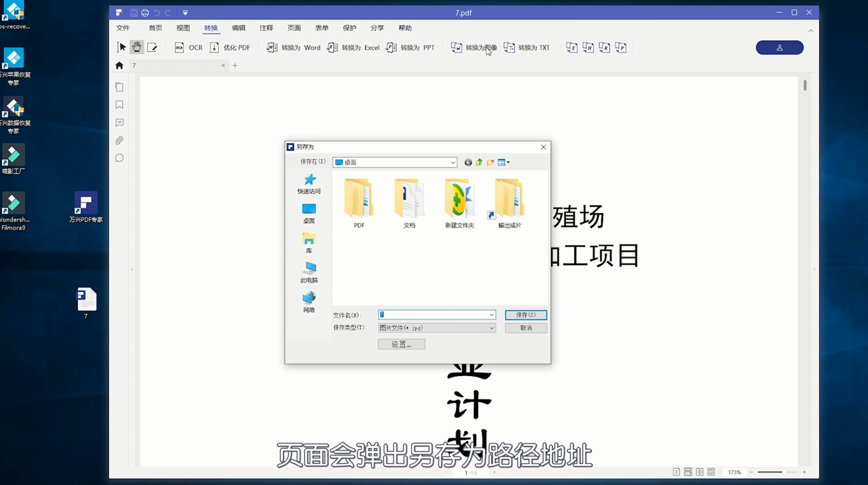Select the 转换为图像 tool
The width and height of the screenshot is (868, 485).
473,47
